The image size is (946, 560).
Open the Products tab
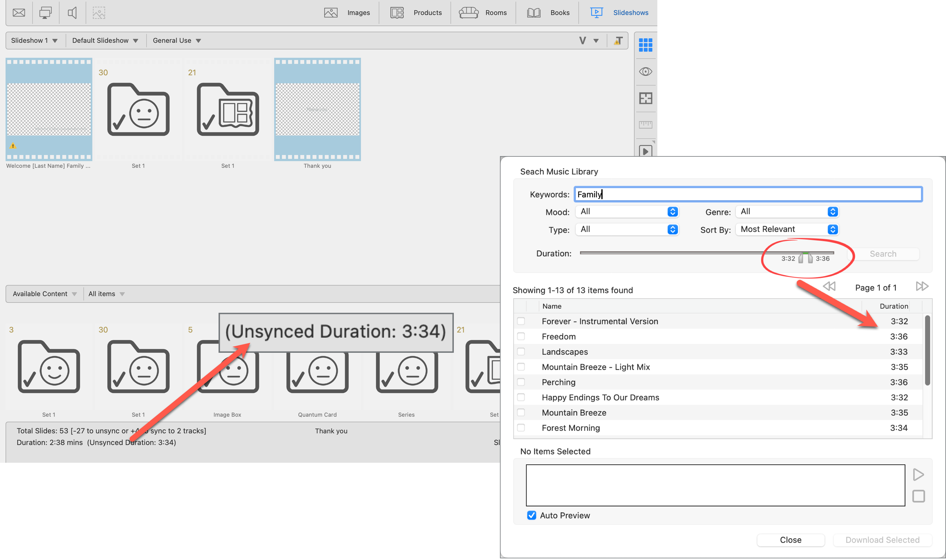(416, 12)
